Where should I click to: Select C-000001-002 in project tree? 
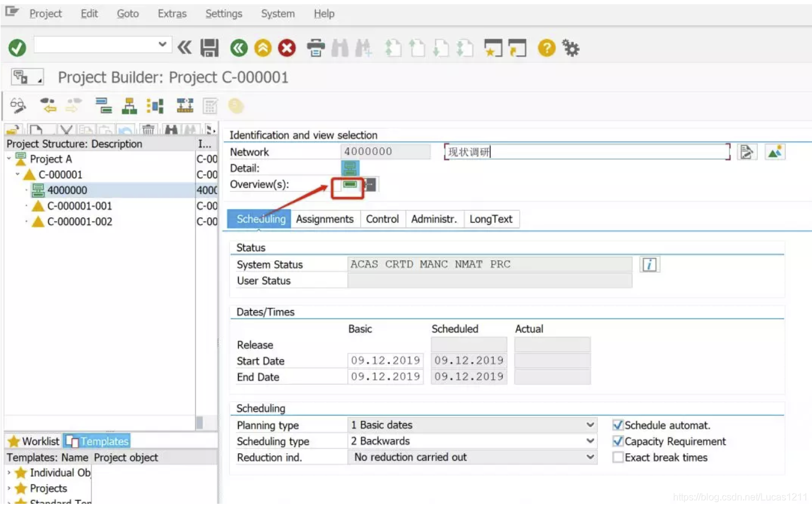79,222
